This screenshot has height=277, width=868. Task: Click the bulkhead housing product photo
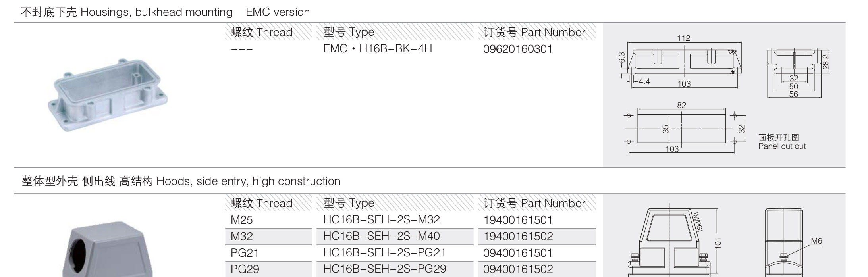[x=108, y=96]
